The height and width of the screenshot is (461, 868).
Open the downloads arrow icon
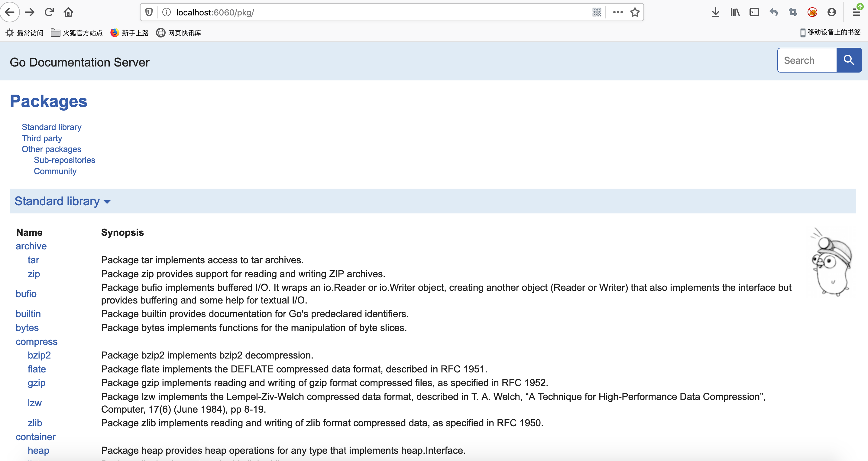[x=715, y=12]
